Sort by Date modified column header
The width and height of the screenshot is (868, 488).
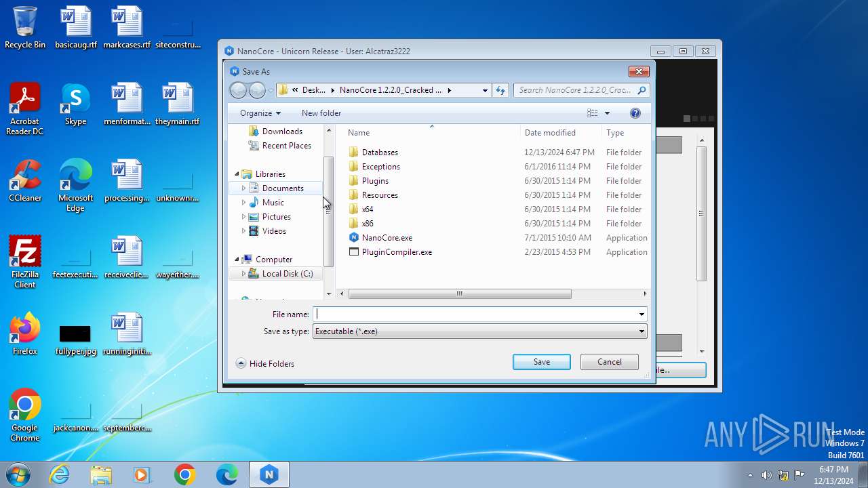point(561,133)
